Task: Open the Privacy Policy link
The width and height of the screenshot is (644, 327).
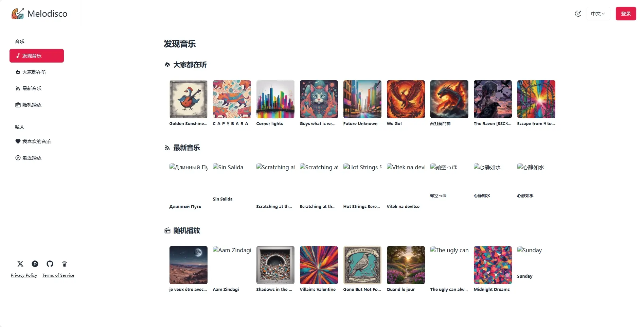Action: 24,275
